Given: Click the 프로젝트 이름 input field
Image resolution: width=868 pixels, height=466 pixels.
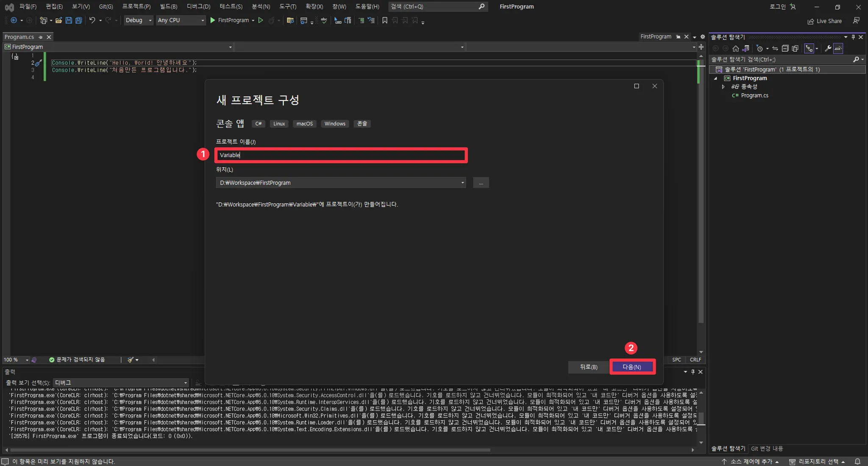Looking at the screenshot, I should pyautogui.click(x=341, y=155).
